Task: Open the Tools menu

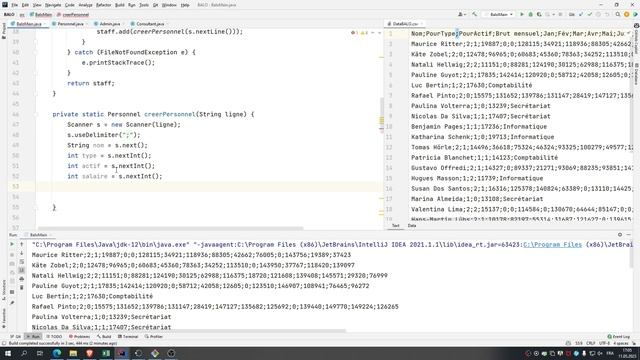Action: click(144, 5)
